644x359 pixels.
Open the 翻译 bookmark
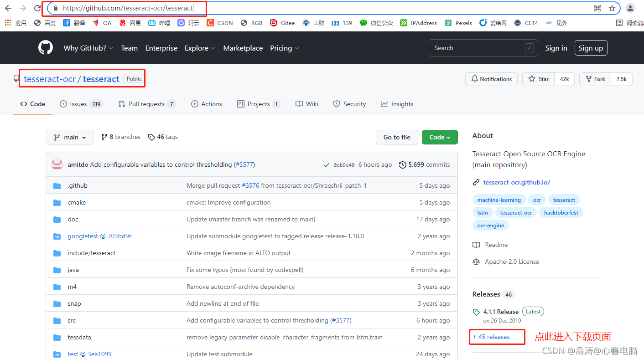pos(74,23)
